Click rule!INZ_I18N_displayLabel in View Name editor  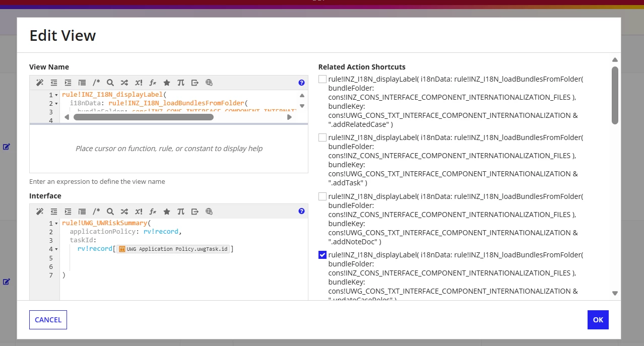(112, 95)
